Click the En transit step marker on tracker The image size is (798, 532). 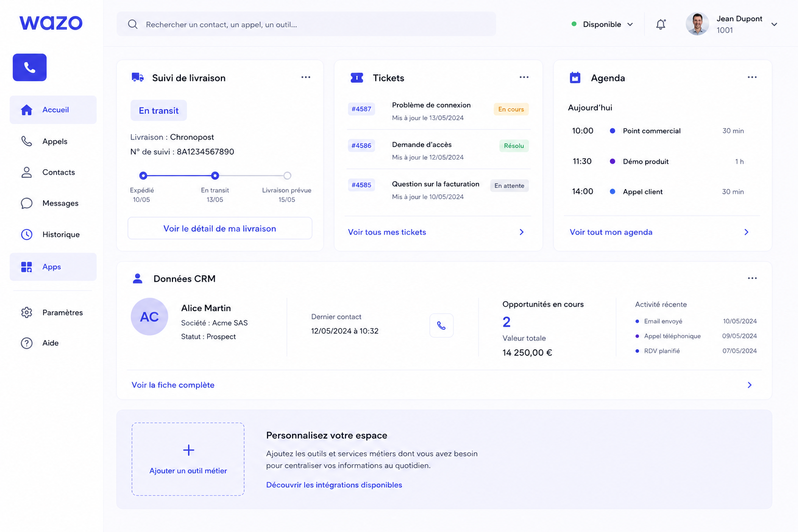point(215,176)
